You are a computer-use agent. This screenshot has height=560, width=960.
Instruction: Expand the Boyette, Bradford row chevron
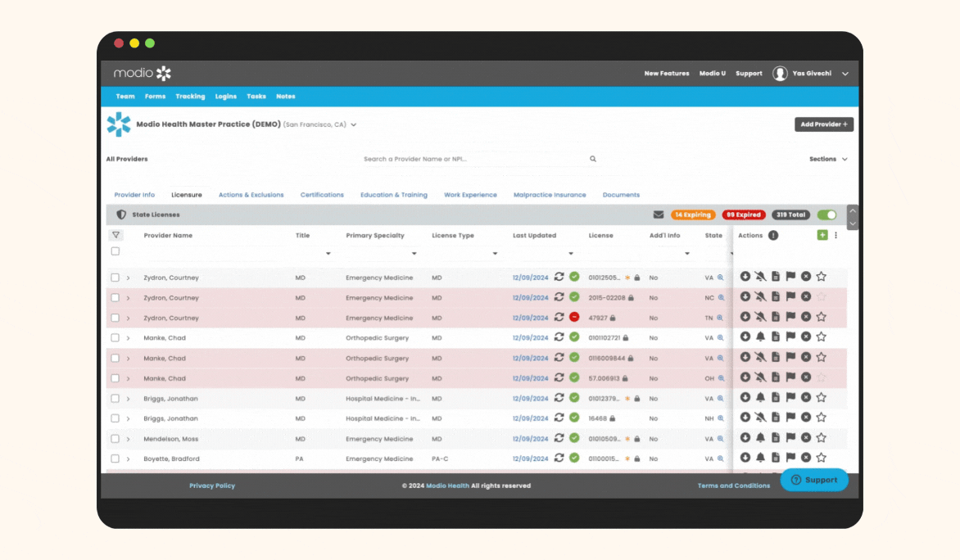click(129, 459)
